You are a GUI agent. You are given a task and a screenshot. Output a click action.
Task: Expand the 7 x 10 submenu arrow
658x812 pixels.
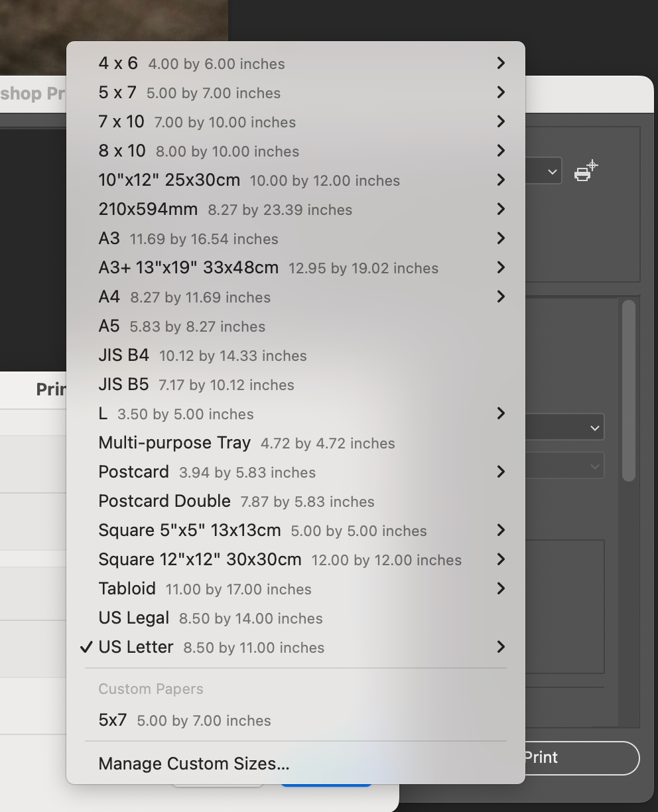tap(500, 121)
